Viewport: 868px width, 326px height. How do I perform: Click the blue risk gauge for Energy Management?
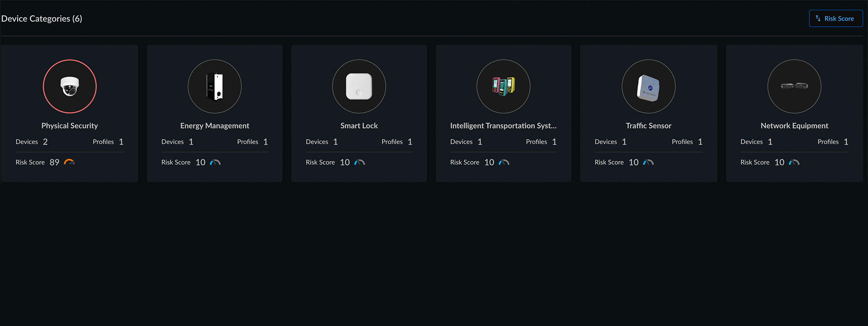[215, 162]
